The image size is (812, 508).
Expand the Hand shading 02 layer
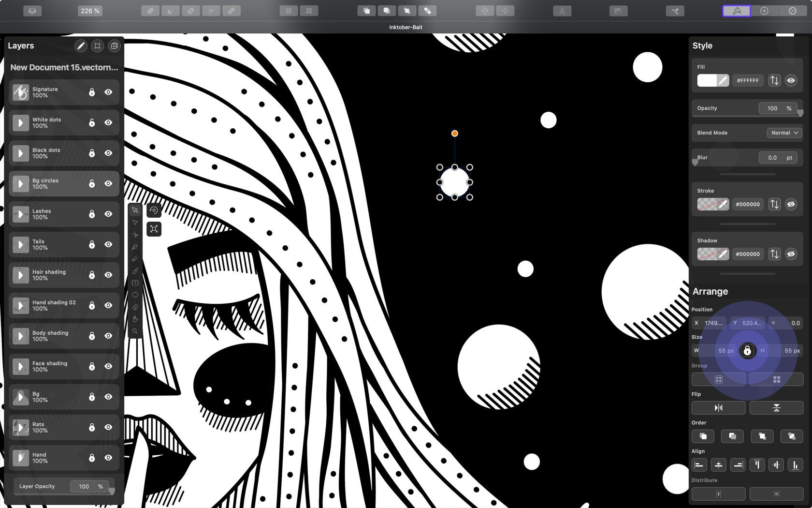[20, 305]
